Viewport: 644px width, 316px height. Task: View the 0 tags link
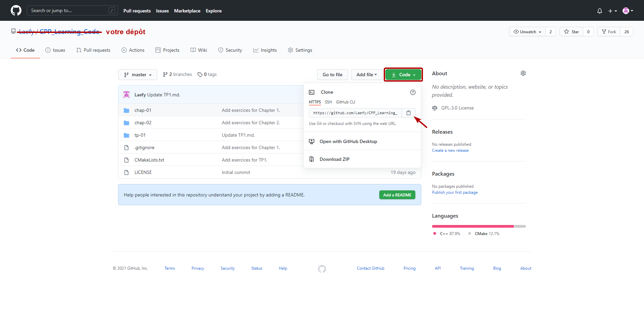pyautogui.click(x=207, y=74)
